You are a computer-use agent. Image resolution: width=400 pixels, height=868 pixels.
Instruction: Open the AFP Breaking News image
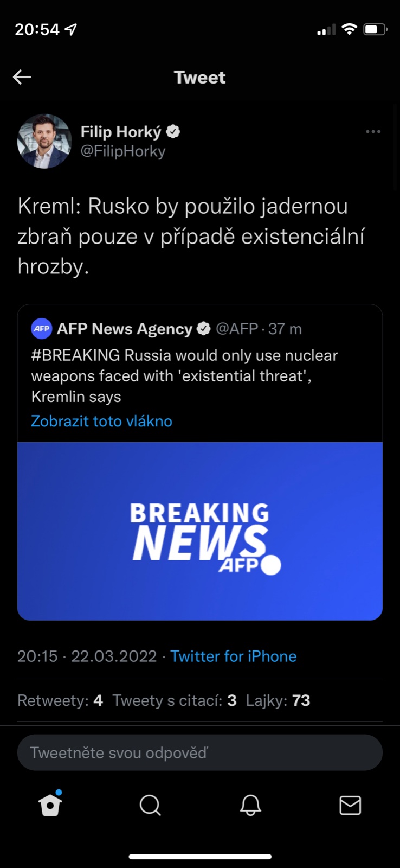point(200,531)
